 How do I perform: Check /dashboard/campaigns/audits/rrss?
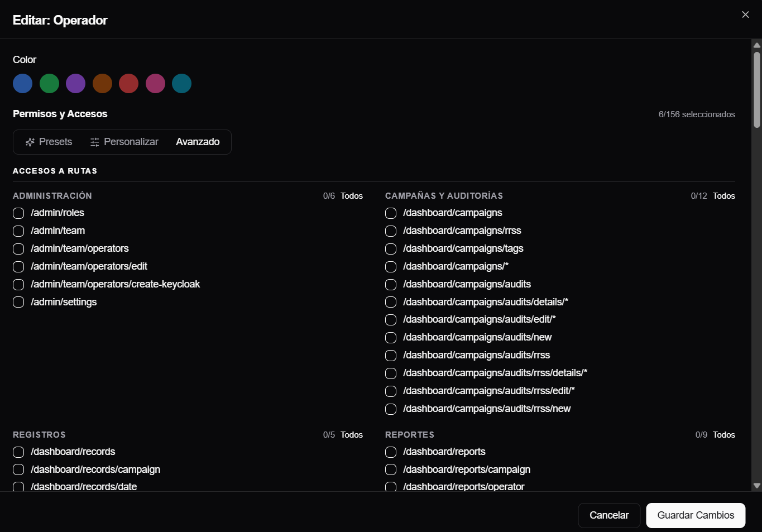[391, 356]
